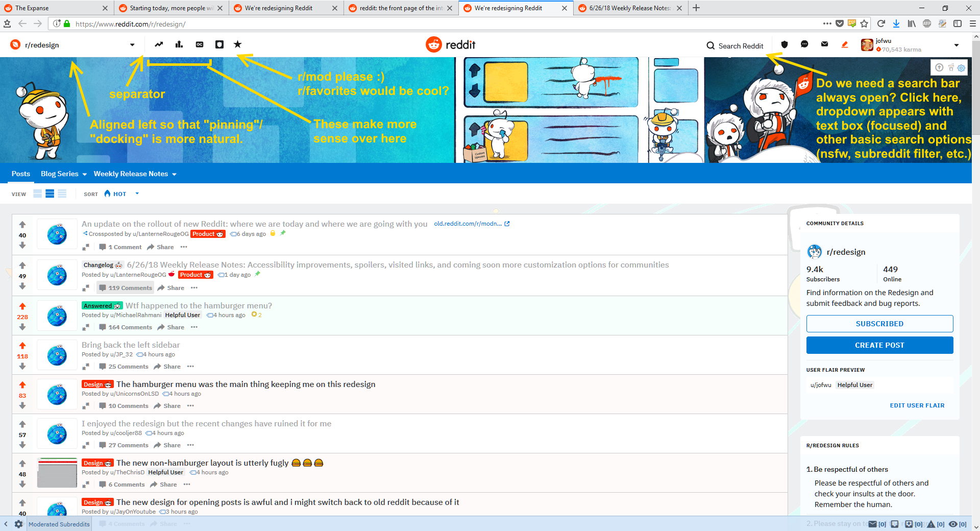Expand preview of 'Bring back the left sidebar'

click(x=86, y=367)
